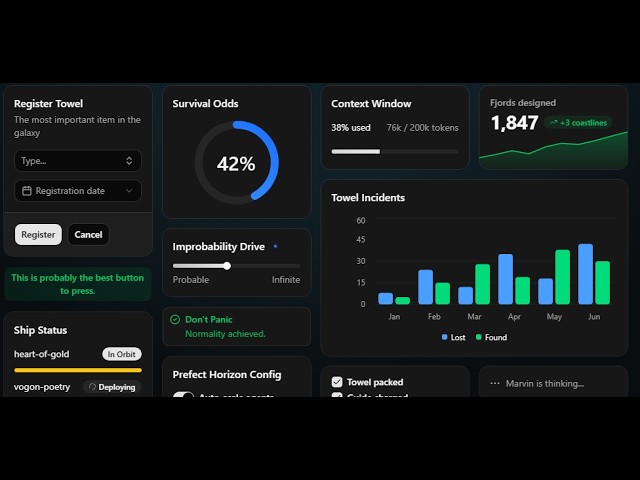Viewport: 640px width, 480px height.
Task: Click the blue Feb Lost bar
Action: coord(425,287)
